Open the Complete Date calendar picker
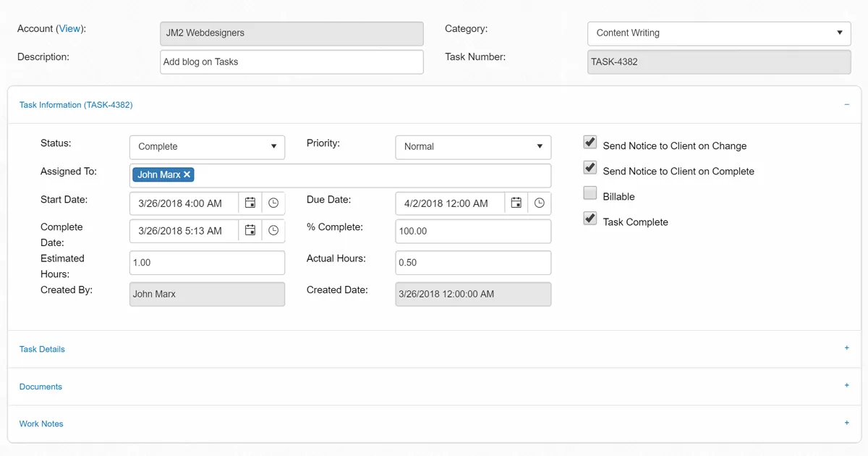 click(250, 230)
